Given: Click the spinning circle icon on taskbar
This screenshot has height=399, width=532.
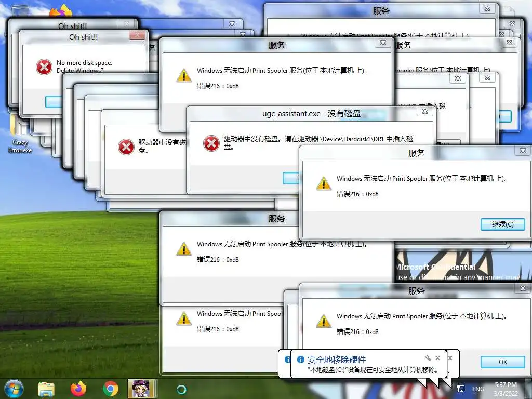Looking at the screenshot, I should [x=181, y=390].
